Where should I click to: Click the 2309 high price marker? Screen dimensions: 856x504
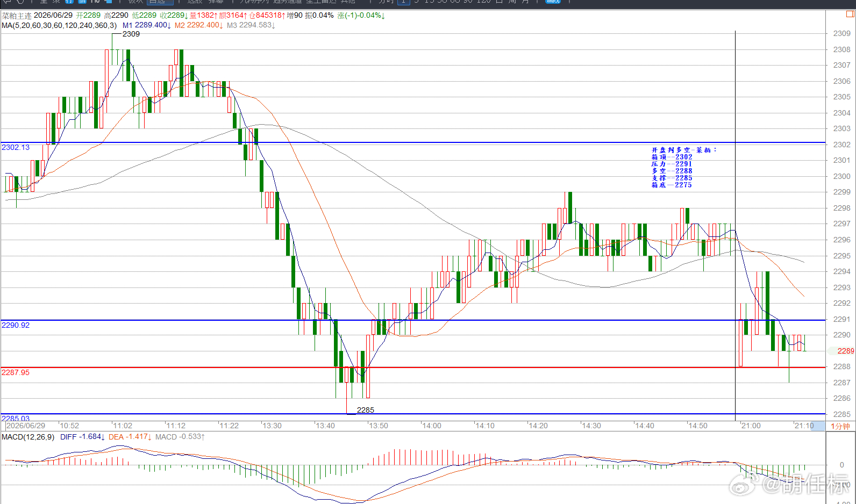click(131, 34)
